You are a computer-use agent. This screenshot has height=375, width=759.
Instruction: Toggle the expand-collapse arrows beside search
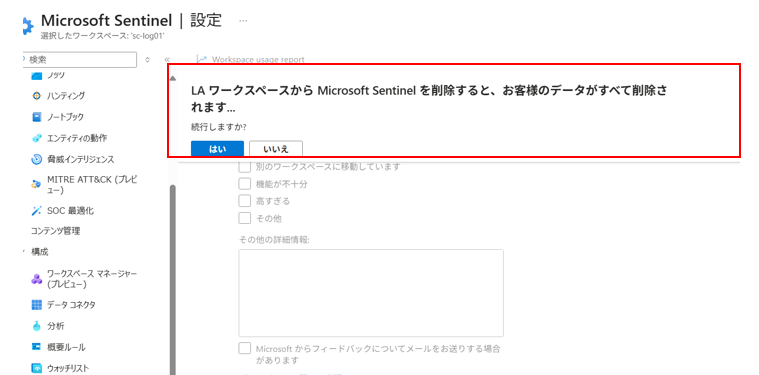[148, 60]
